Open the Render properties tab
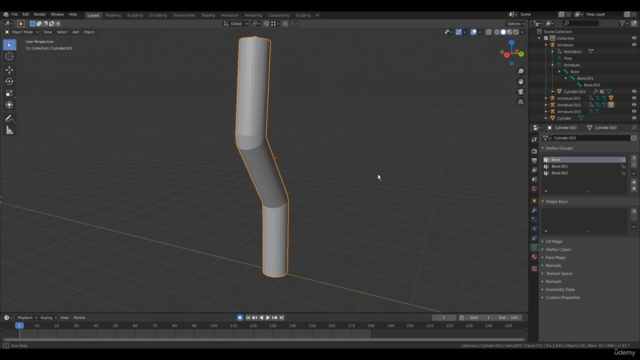Image resolution: width=640 pixels, height=360 pixels. coord(534,151)
